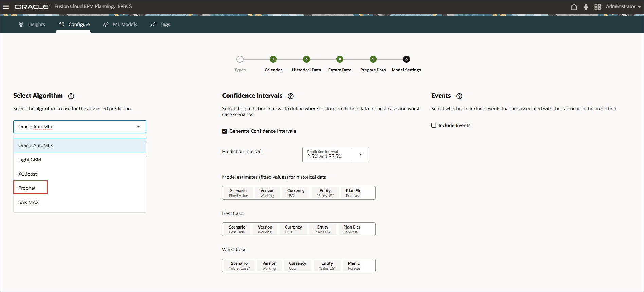Image resolution: width=644 pixels, height=292 pixels.
Task: Choose SARIMAX algorithm
Action: 80,202
